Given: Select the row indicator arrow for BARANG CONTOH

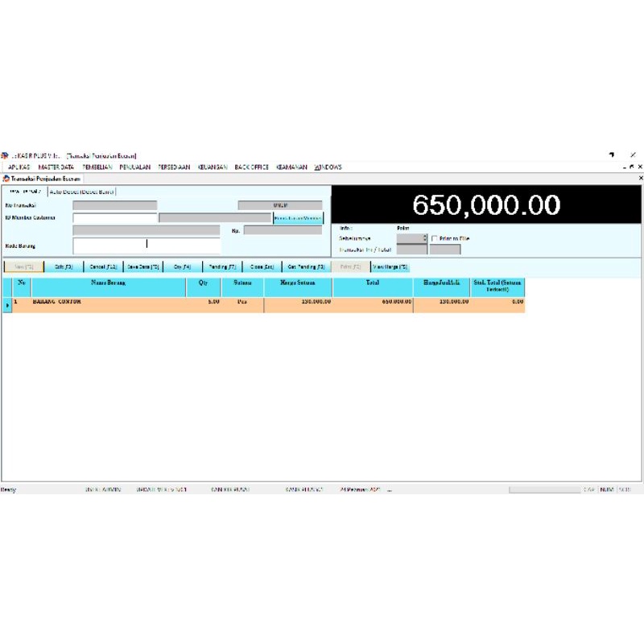Looking at the screenshot, I should point(7,305).
